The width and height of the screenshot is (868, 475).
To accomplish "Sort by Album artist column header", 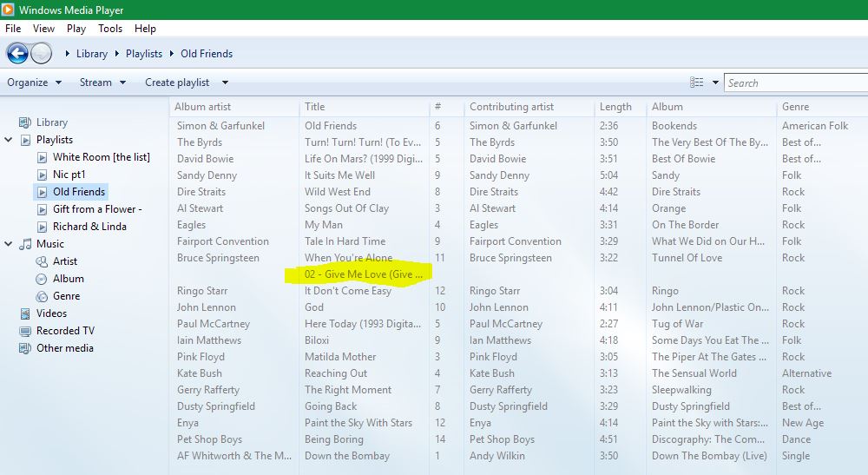I will (x=202, y=107).
